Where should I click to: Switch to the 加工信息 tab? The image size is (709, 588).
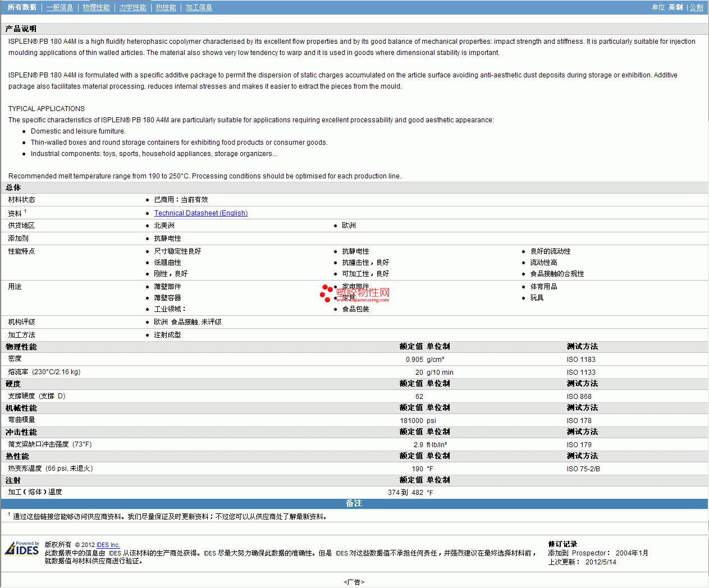pos(199,7)
